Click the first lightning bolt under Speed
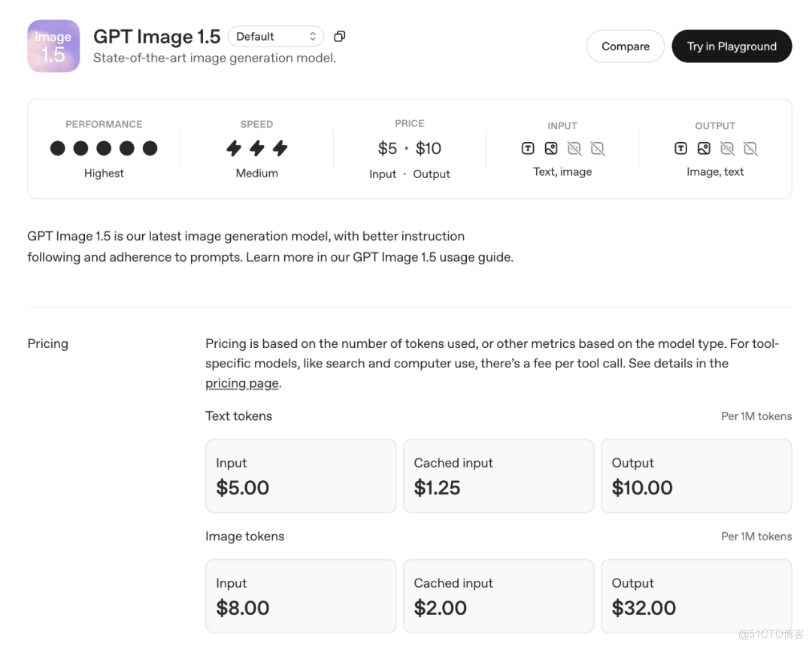 234,148
